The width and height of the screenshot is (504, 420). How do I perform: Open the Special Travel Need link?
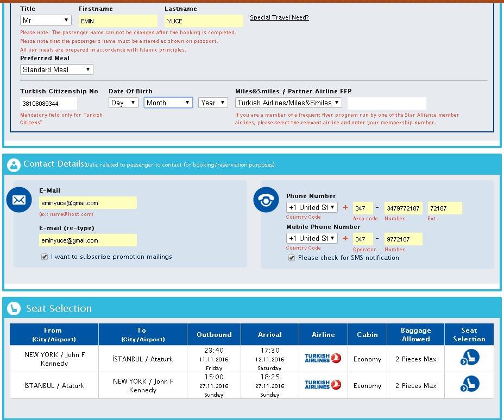click(x=279, y=17)
